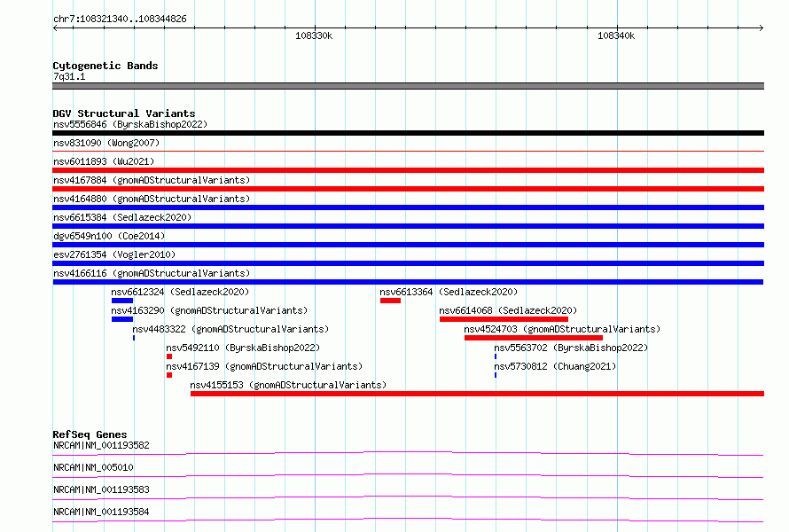The width and height of the screenshot is (789, 532).
Task: Open variant nsv5563702 (ByrskaBishop2022) label
Action: tap(571, 348)
